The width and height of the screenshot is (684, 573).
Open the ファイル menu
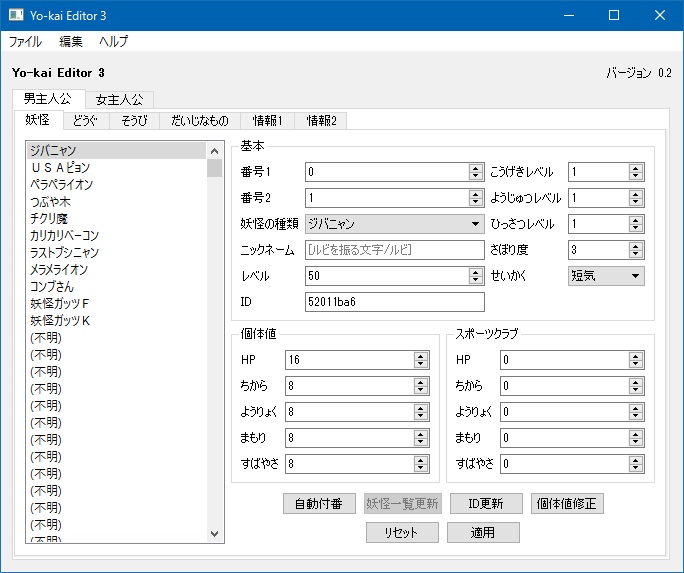tap(25, 41)
